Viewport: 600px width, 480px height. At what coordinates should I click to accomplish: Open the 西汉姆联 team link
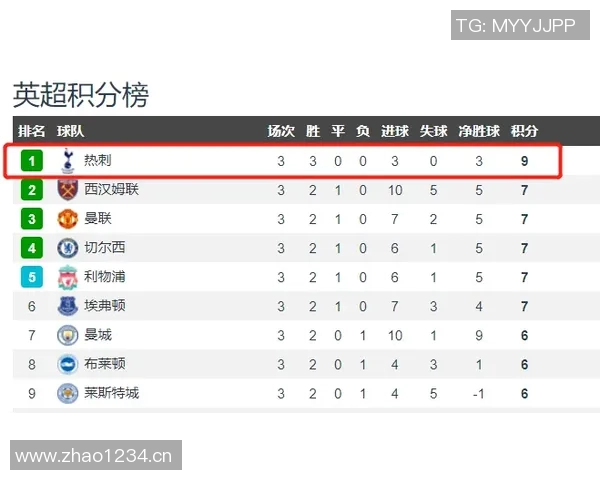112,190
